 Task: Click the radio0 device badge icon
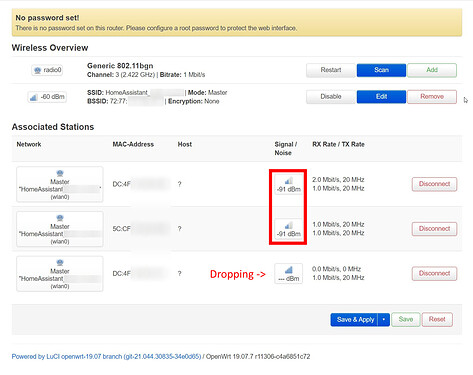[38, 70]
